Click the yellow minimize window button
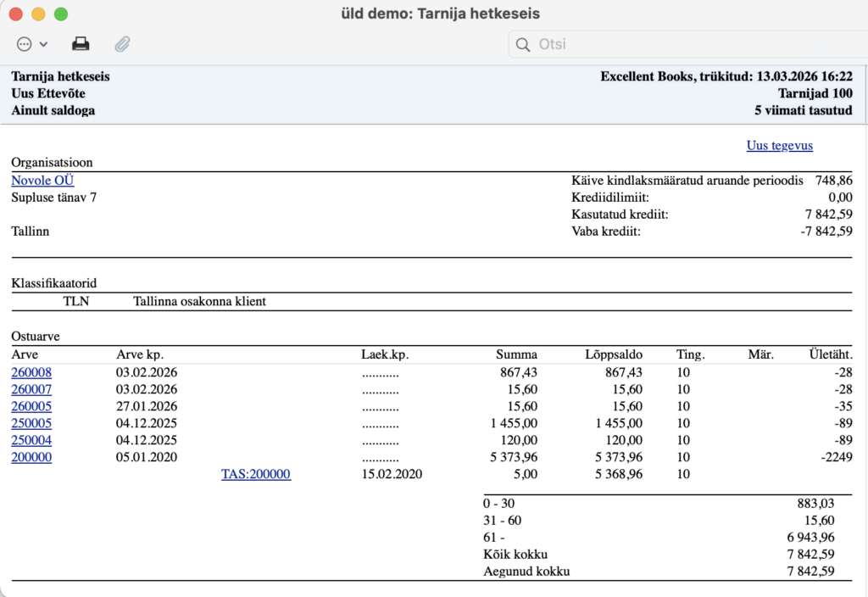The width and height of the screenshot is (868, 597). click(38, 14)
